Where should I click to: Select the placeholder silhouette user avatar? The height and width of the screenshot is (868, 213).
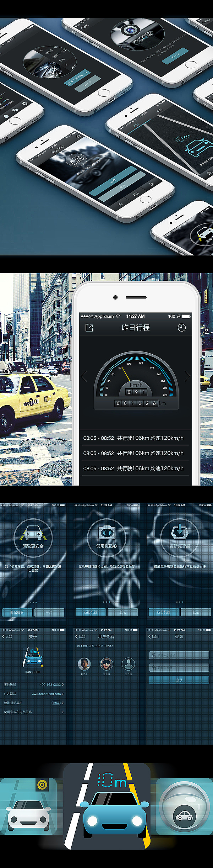tap(129, 664)
